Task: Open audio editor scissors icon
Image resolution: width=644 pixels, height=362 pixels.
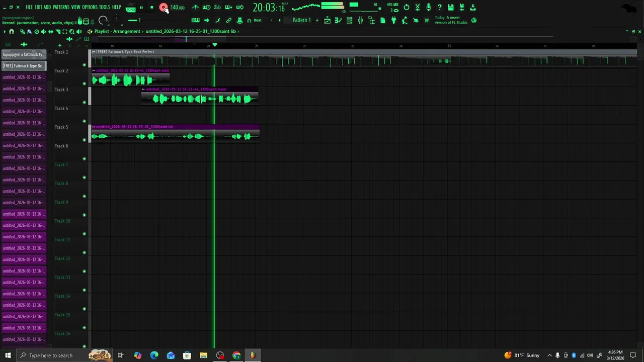Action: 418,8
